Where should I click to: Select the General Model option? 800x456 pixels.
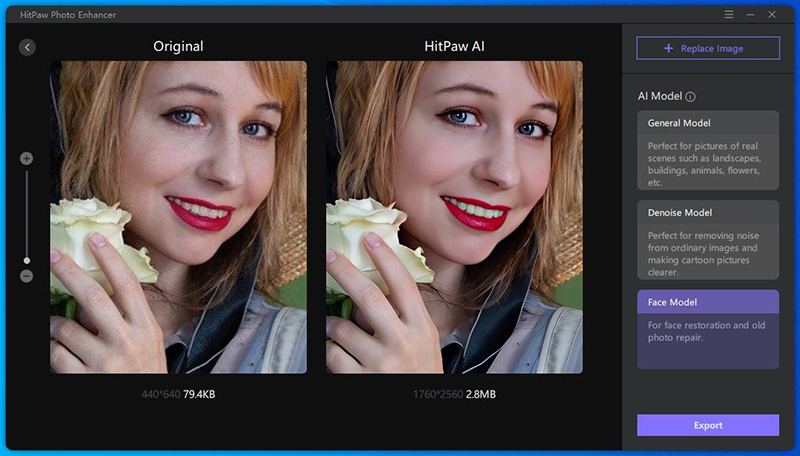tap(708, 150)
